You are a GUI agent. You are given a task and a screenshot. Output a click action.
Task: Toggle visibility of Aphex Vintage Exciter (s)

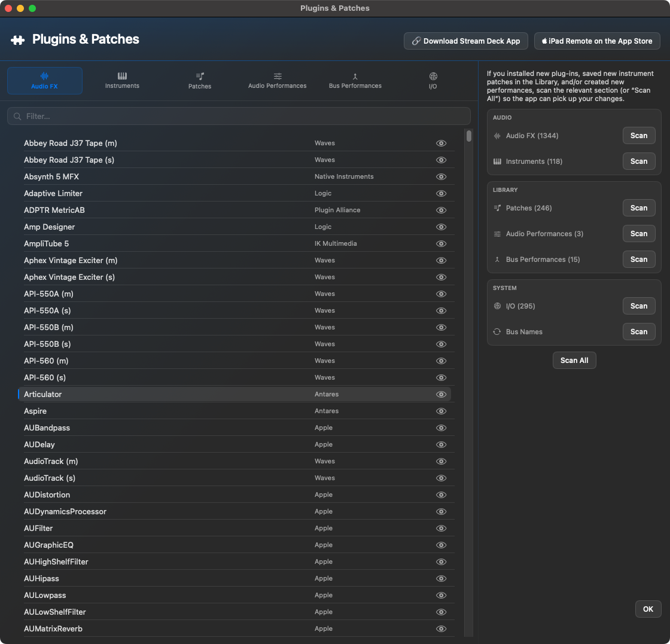point(441,277)
